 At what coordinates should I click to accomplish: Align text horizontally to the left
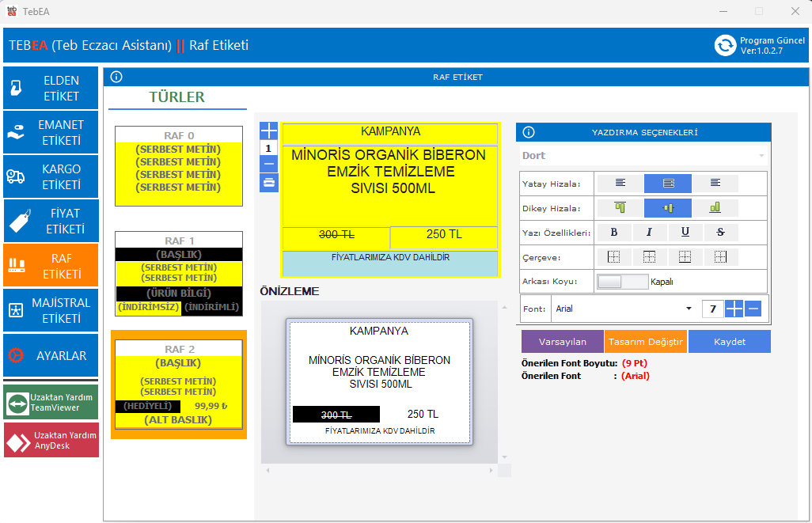(x=620, y=184)
